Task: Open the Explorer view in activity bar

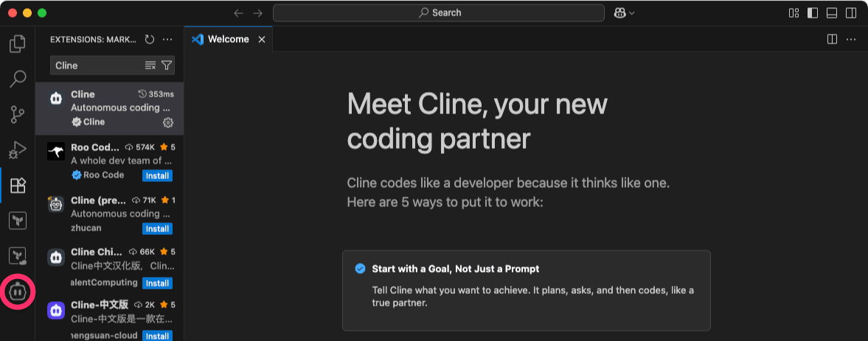Action: [18, 43]
